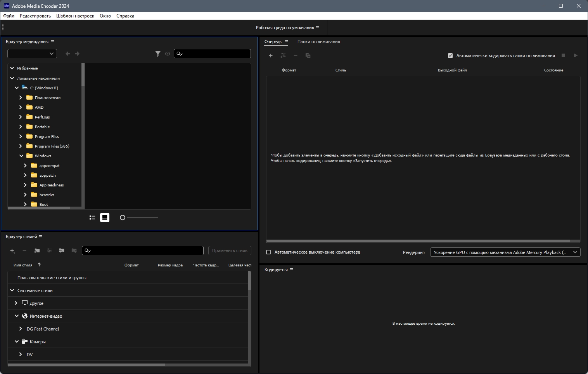Click the search magnifier in the media browser
This screenshot has width=588, height=374.
click(180, 54)
